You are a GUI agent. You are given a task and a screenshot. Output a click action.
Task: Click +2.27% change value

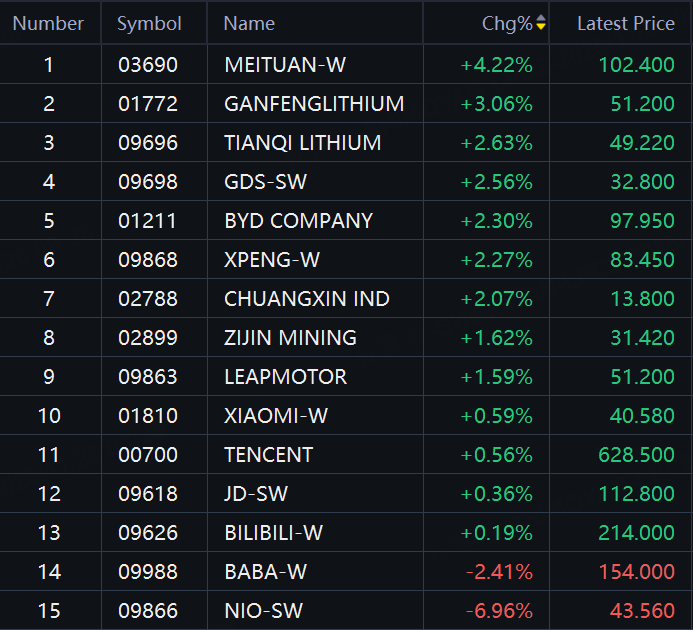coord(496,260)
